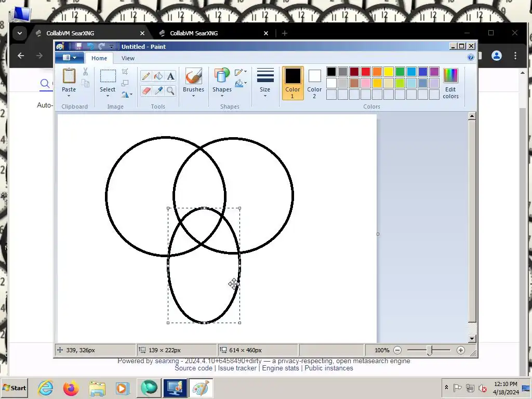Open Edit colors dialog
This screenshot has height=399, width=532.
(x=450, y=84)
